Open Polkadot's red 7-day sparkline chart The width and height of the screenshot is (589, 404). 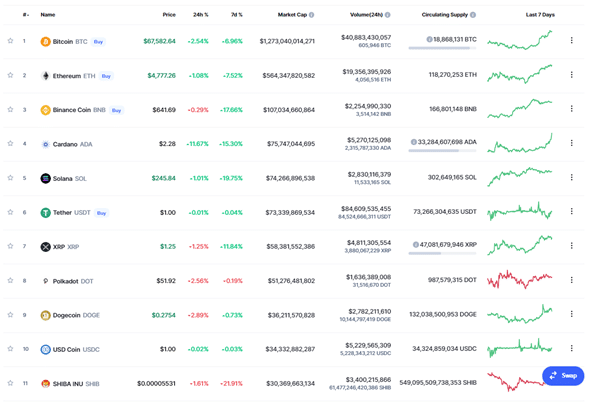pos(520,280)
